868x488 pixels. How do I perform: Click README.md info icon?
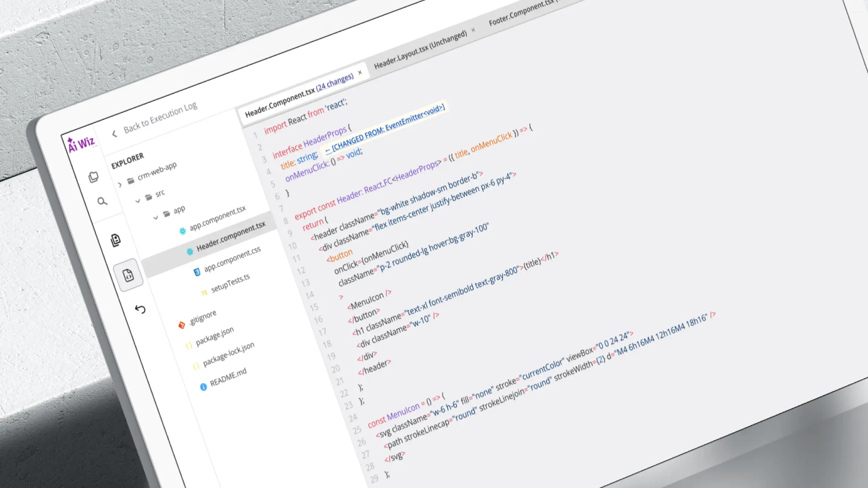(x=203, y=387)
